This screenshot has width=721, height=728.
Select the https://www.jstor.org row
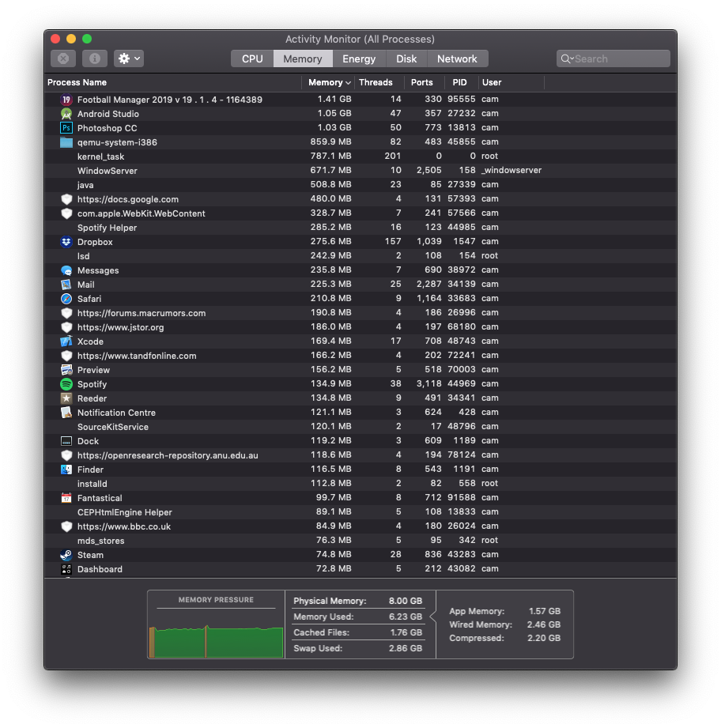click(x=360, y=327)
